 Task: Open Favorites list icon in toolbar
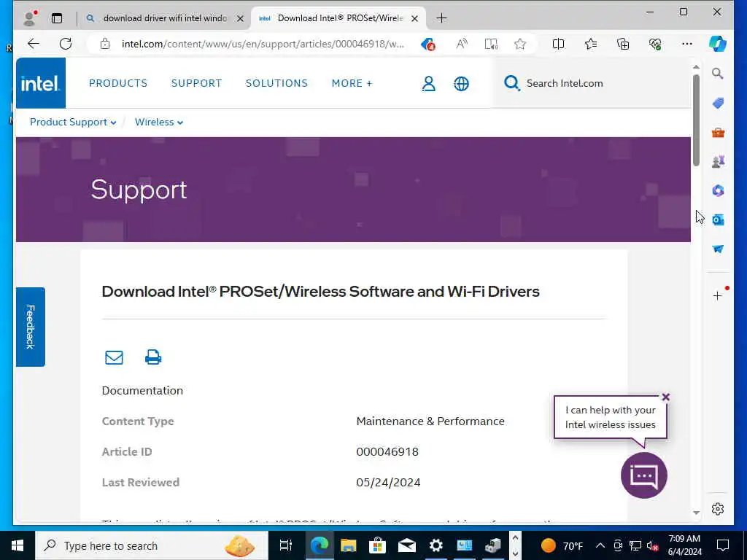(591, 44)
